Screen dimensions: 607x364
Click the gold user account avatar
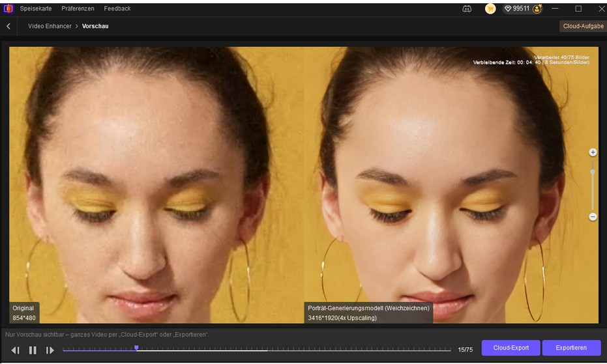(537, 8)
